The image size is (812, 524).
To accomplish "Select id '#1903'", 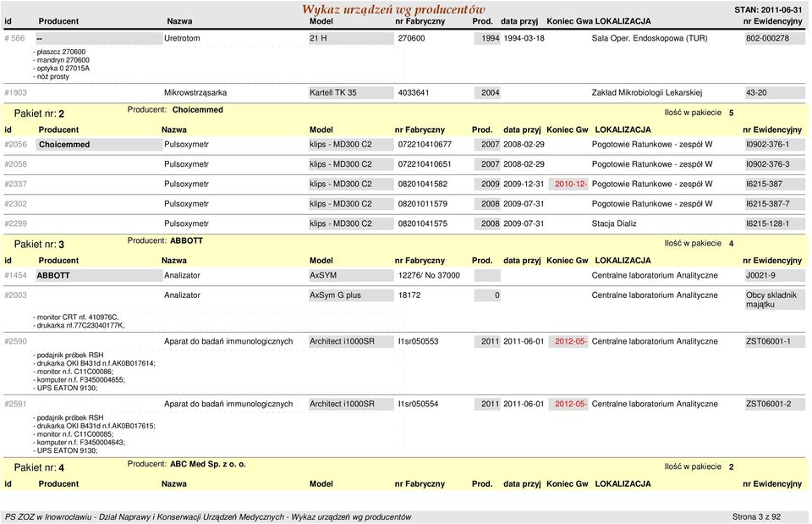I will pyautogui.click(x=15, y=93).
